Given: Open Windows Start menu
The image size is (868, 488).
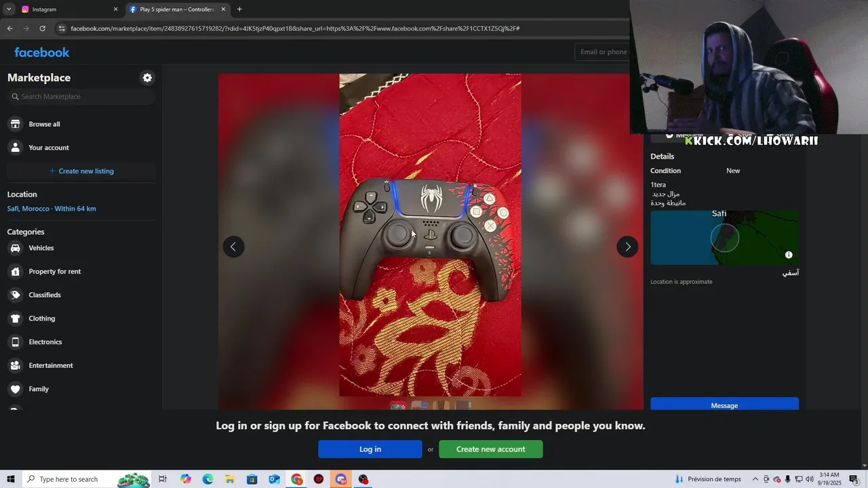Looking at the screenshot, I should [x=10, y=479].
